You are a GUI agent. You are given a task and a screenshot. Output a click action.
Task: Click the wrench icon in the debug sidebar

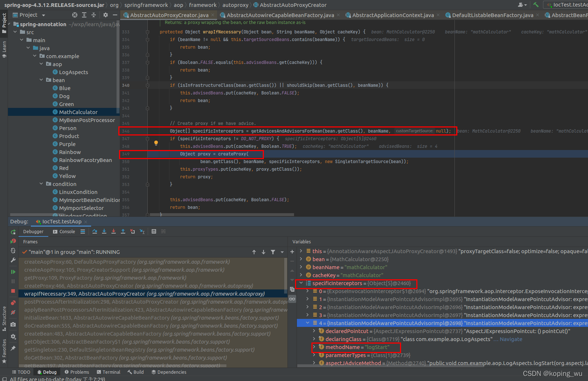tap(13, 260)
